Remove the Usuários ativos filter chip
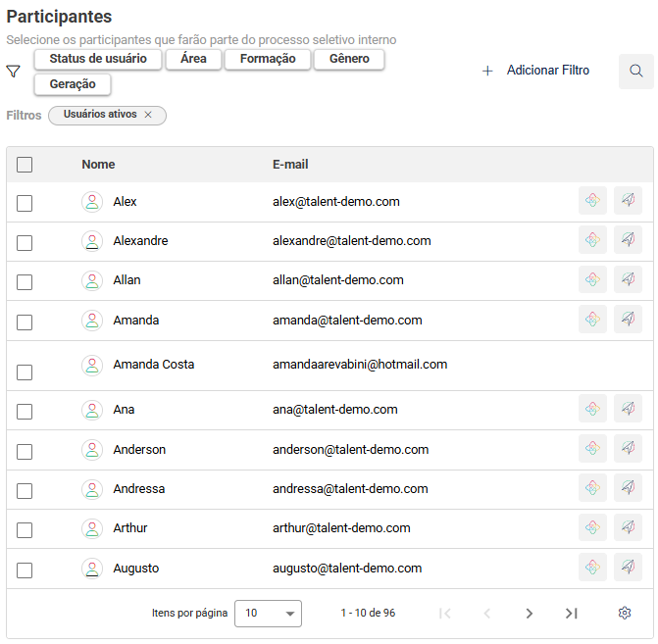 148,115
